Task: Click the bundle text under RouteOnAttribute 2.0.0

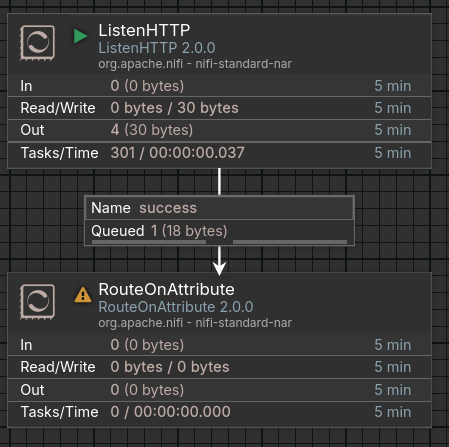Action: [195, 323]
